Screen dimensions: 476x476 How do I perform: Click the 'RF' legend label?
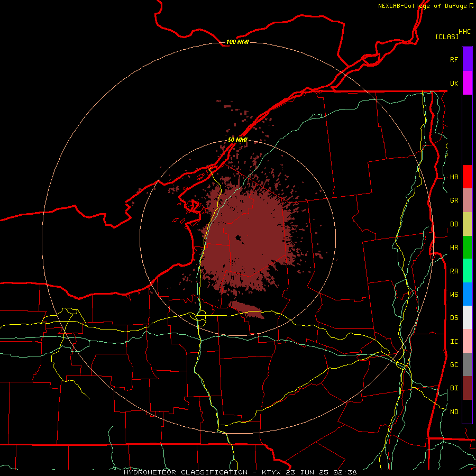point(454,59)
